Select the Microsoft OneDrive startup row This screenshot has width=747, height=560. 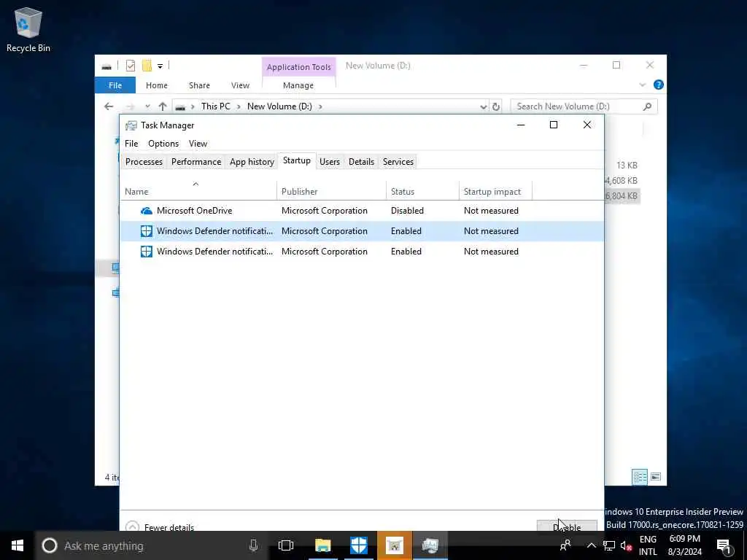(362, 211)
